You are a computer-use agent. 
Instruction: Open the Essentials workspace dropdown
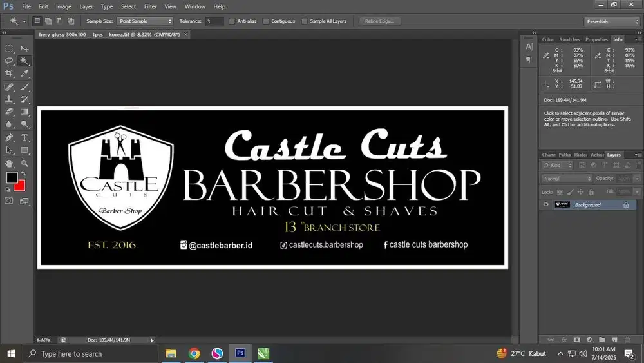pyautogui.click(x=612, y=21)
